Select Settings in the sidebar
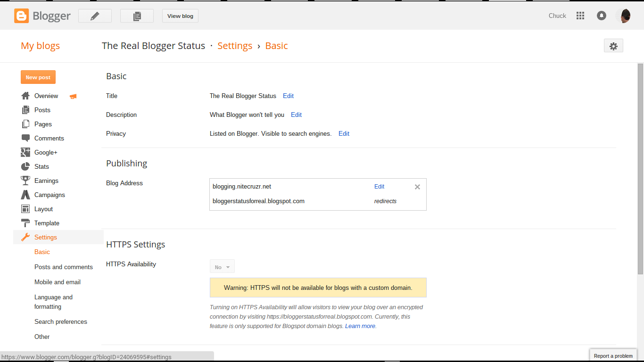Screen dimensions: 644x362 (x=46, y=237)
